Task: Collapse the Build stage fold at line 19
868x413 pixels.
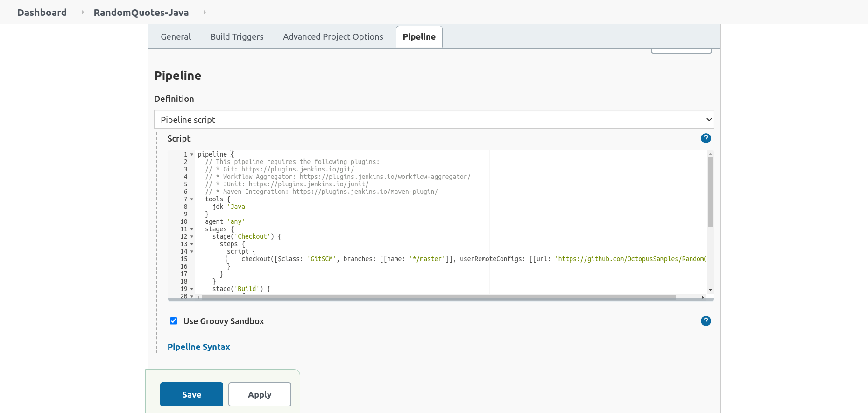Action: [x=191, y=289]
